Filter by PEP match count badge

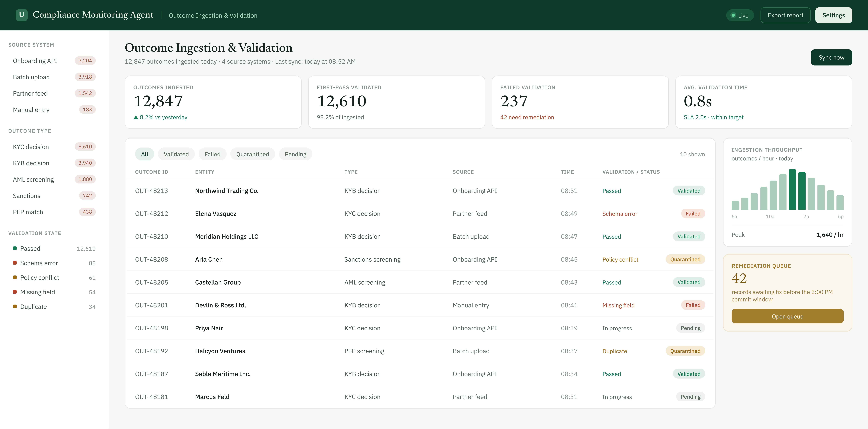click(x=87, y=212)
